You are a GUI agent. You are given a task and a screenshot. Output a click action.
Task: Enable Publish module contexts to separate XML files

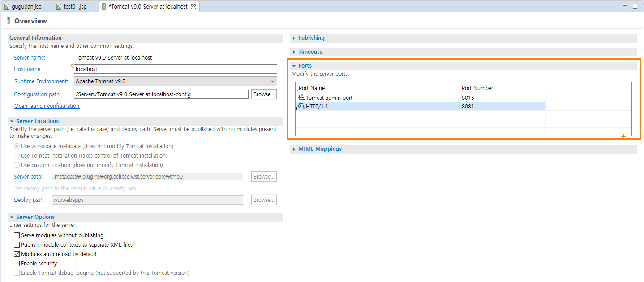coord(17,245)
